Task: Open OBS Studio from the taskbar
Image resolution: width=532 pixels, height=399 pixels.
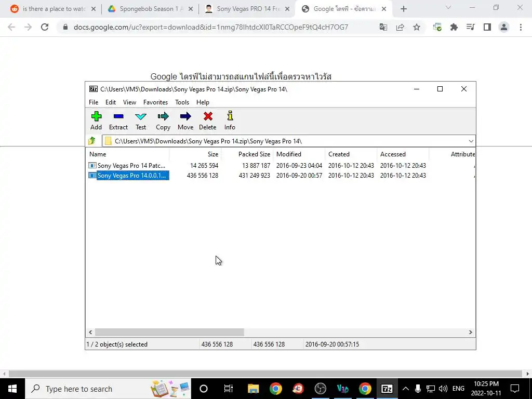Action: click(320, 389)
